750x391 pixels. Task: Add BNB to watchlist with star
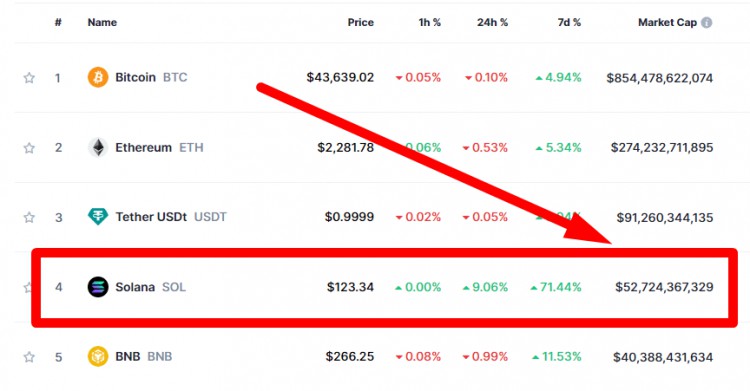pos(29,357)
